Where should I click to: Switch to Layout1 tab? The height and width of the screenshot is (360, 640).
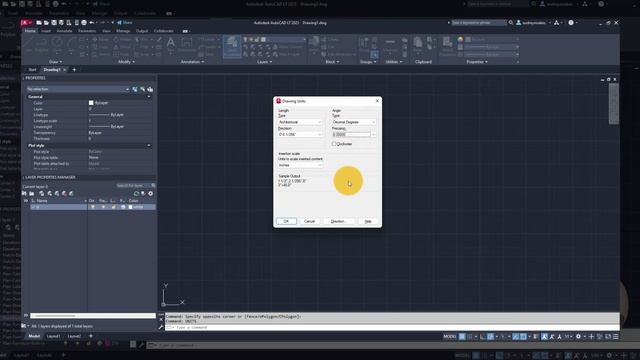point(53,336)
